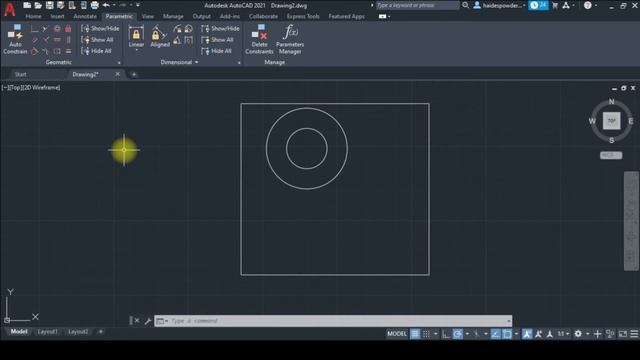Toggle Object Snap Tracking in status bar
This screenshot has width=640, height=360.
[496, 334]
